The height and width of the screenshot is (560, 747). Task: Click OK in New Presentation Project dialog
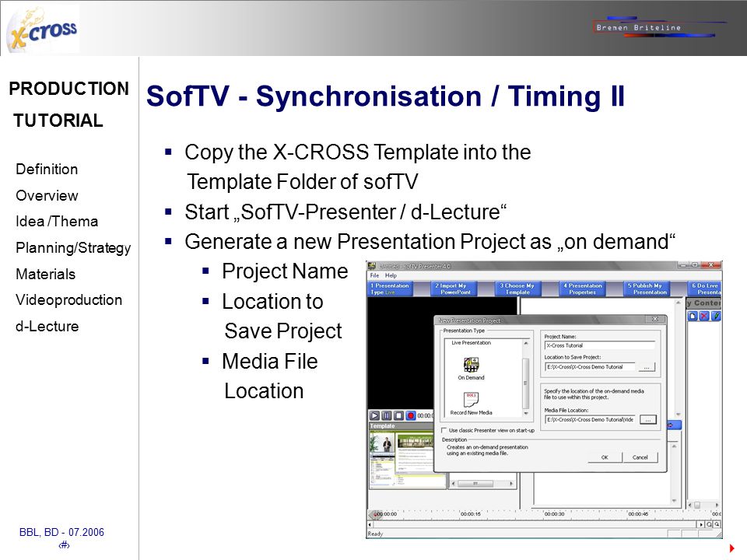(x=605, y=457)
